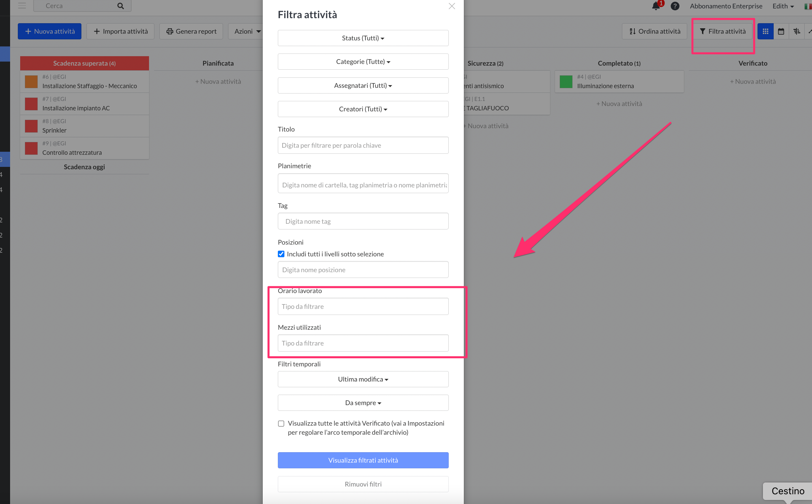Click the help question mark icon

point(675,6)
